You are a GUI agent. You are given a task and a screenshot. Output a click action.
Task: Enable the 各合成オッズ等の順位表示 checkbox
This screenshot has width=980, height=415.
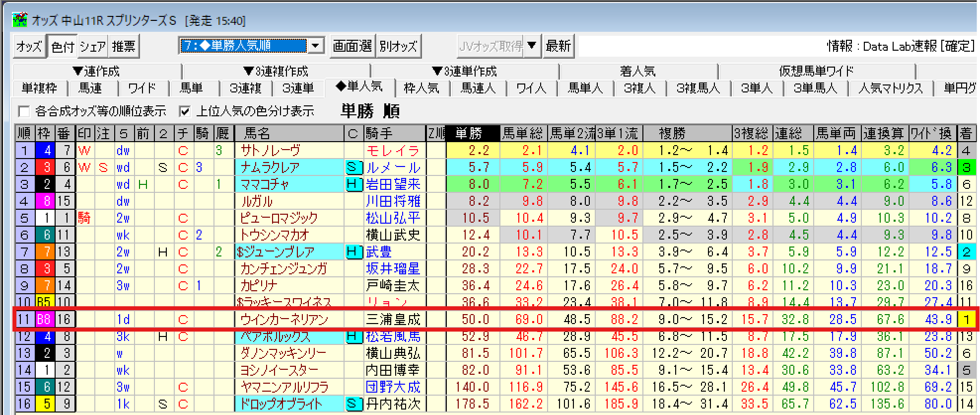click(24, 111)
